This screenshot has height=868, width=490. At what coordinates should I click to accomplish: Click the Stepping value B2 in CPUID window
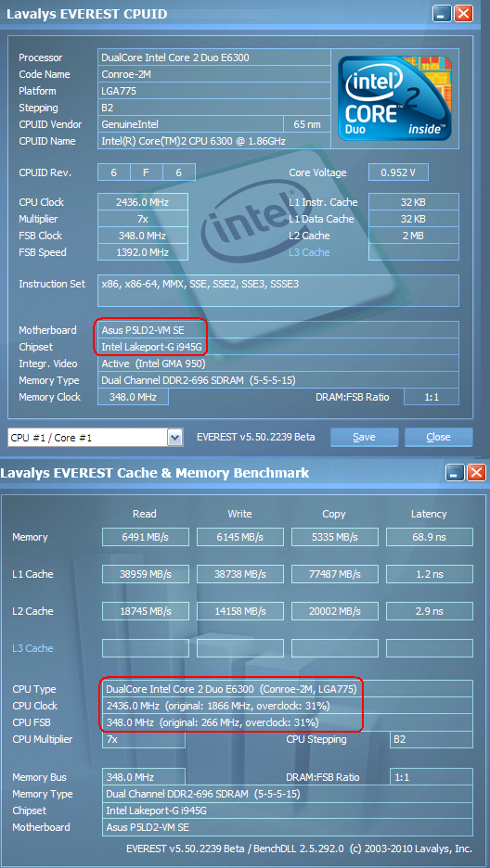(213, 108)
